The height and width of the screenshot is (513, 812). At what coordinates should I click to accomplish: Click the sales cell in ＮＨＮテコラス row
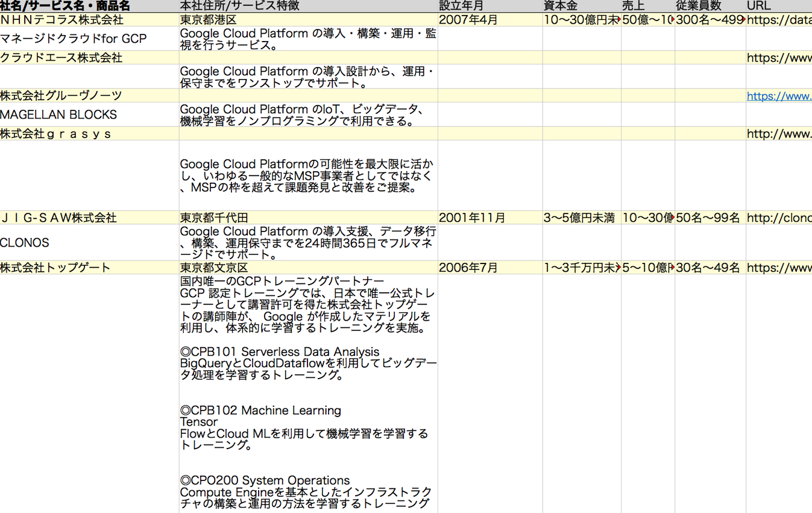click(x=648, y=20)
